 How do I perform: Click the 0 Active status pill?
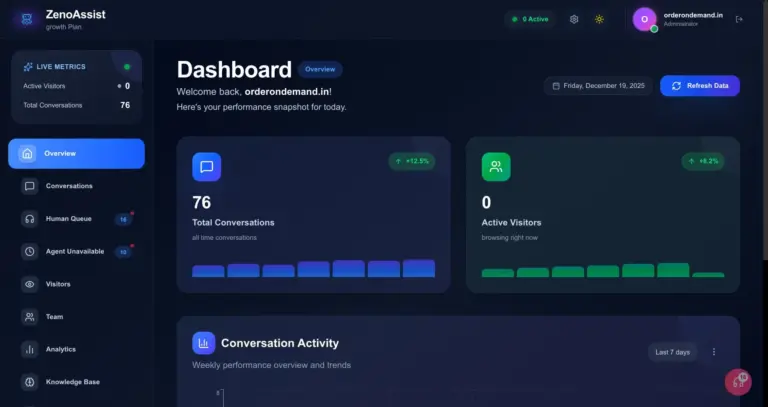530,19
